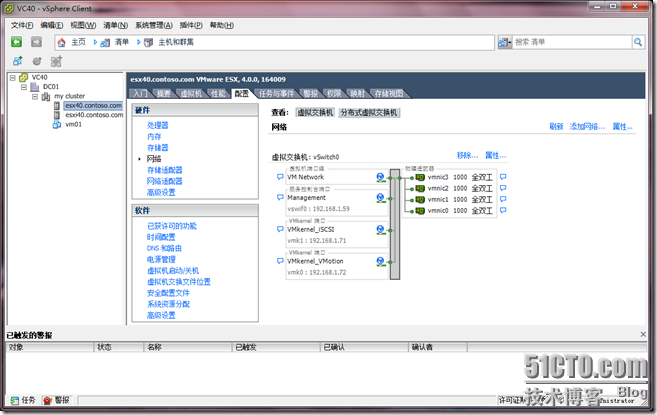Click the third toolbar icon with plus
The image size is (657, 415).
coord(56,61)
